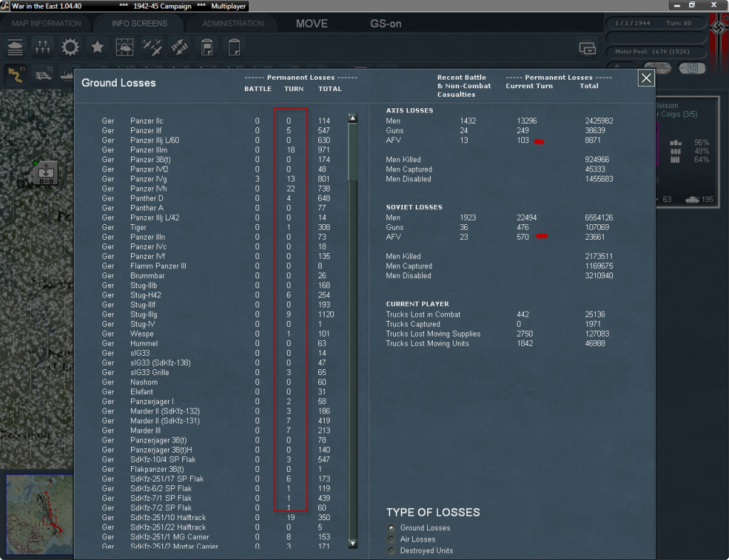Image resolution: width=729 pixels, height=560 pixels.
Task: Click the blank clipboard report icon
Action: coord(234,47)
